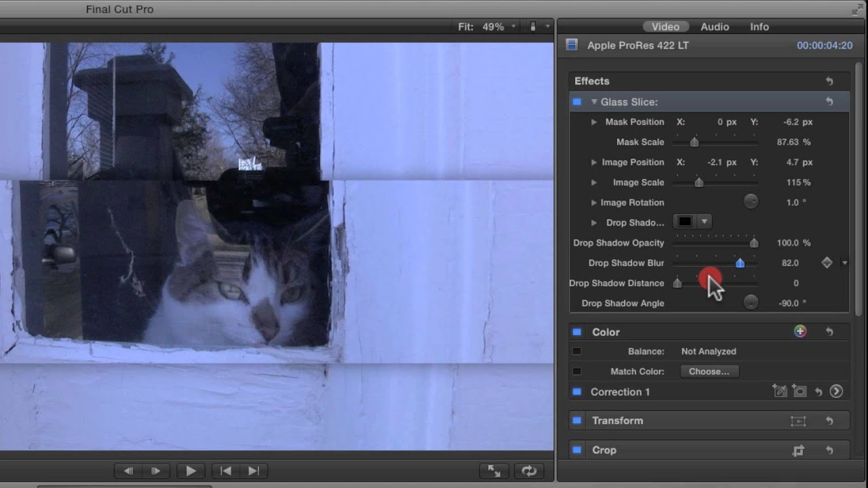The image size is (868, 488).
Task: Add keyframe for Drop Shadow Blur
Action: click(827, 263)
